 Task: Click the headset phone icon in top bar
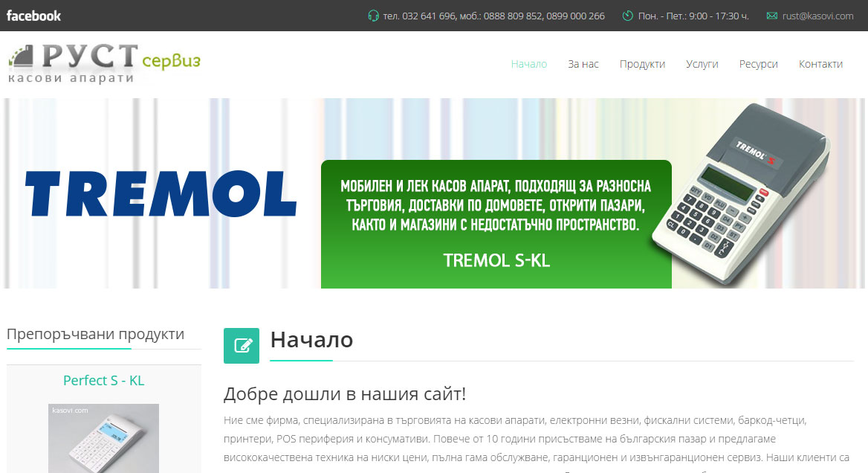coord(373,16)
